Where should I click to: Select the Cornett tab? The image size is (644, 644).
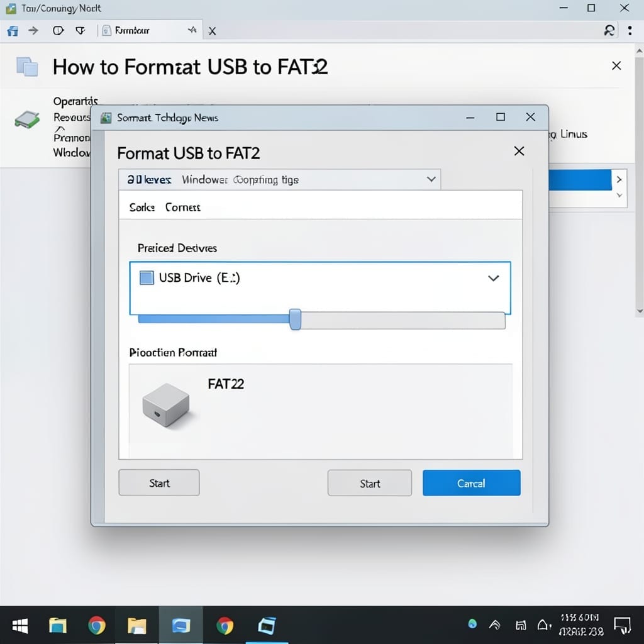click(183, 208)
